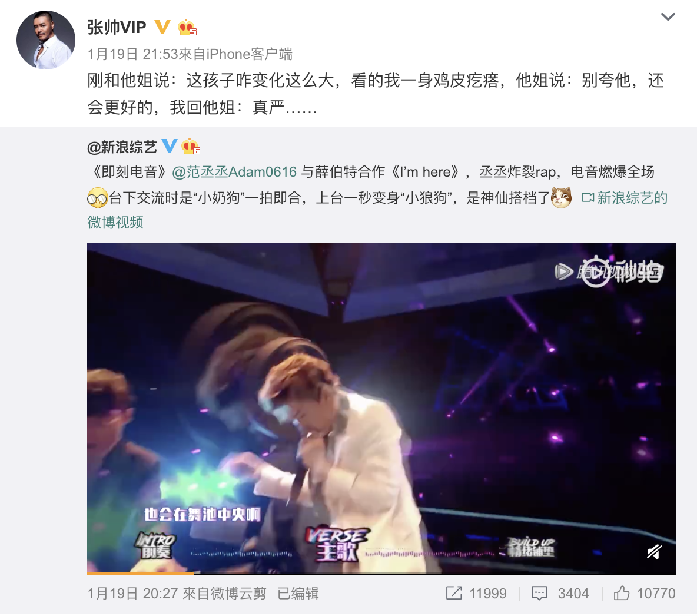
Task: Open 新浪综艺的微博视频 video link
Action: tap(377, 210)
